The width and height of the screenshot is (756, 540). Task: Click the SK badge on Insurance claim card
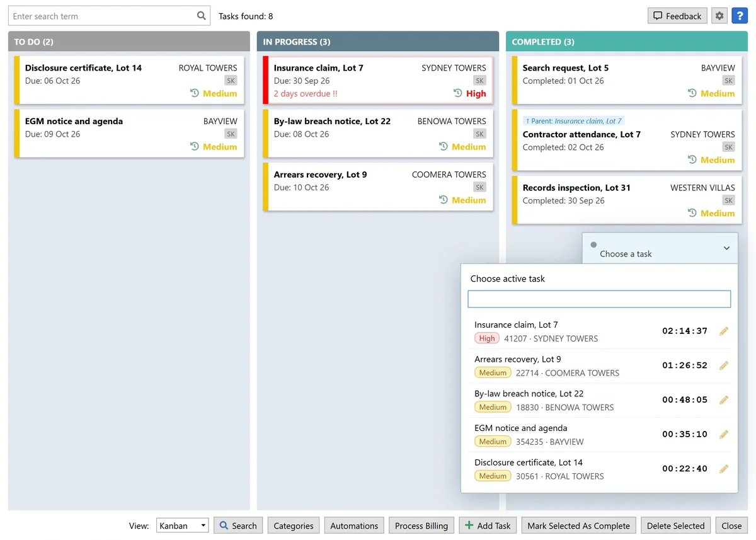tap(480, 81)
